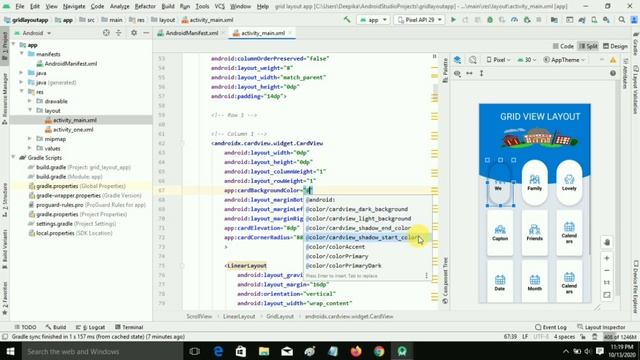Collapse all in the Project panel

tap(119, 33)
